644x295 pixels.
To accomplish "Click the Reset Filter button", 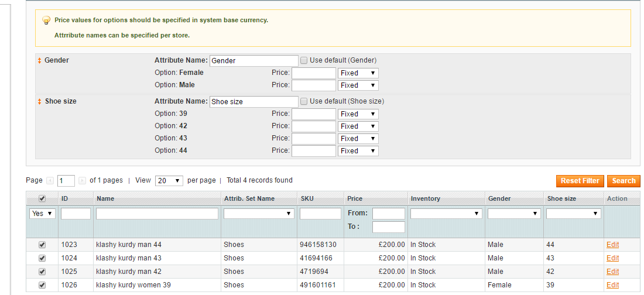I will [x=580, y=181].
